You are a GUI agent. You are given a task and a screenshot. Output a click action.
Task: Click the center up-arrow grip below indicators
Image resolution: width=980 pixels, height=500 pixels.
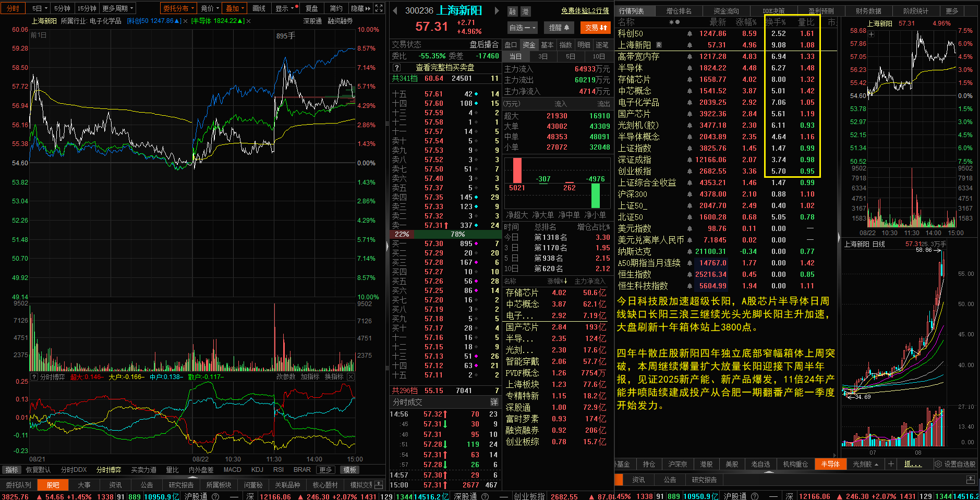(x=192, y=476)
